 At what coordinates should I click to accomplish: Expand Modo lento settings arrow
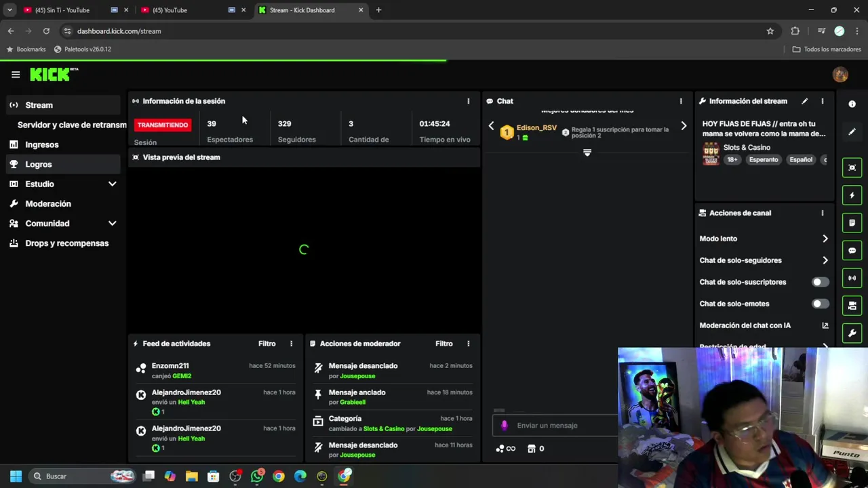(x=825, y=239)
